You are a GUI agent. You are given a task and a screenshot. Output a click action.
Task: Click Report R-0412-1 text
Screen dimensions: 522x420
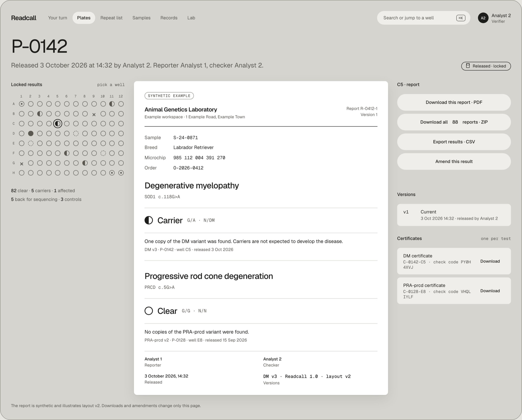(362, 109)
